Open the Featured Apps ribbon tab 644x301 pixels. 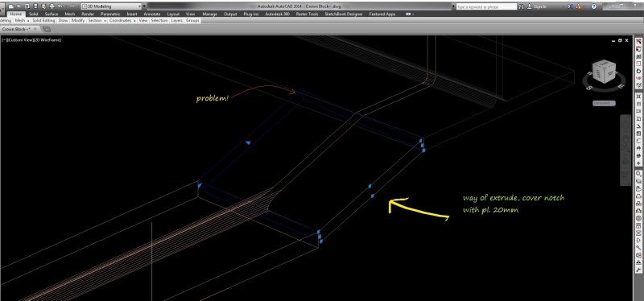[382, 14]
